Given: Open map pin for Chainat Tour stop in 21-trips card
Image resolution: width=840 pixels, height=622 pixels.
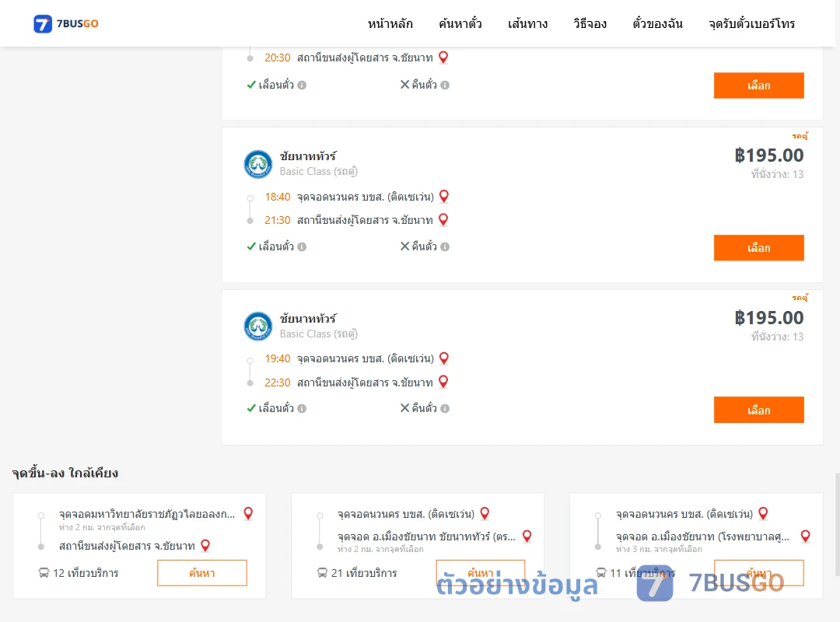Looking at the screenshot, I should pos(527,536).
